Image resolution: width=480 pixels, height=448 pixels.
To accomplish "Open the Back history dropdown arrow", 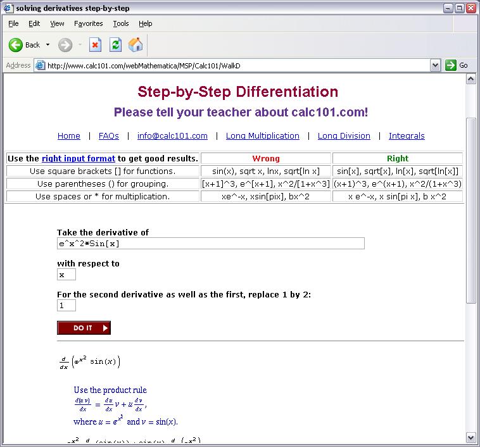I will [47, 45].
